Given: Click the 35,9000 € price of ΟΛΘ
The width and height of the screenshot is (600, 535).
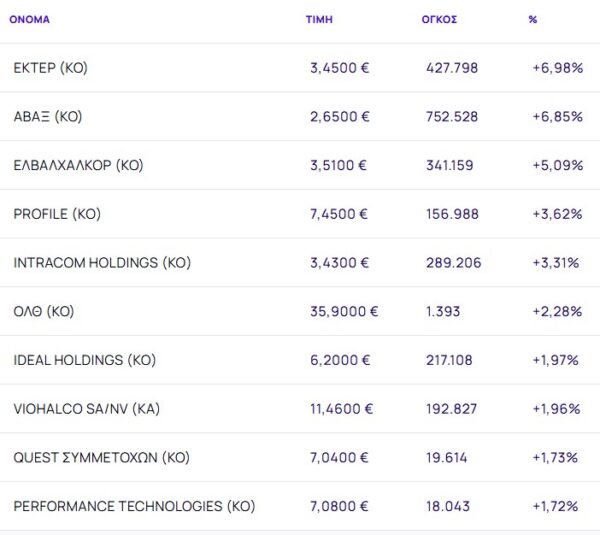Looking at the screenshot, I should click(344, 312).
